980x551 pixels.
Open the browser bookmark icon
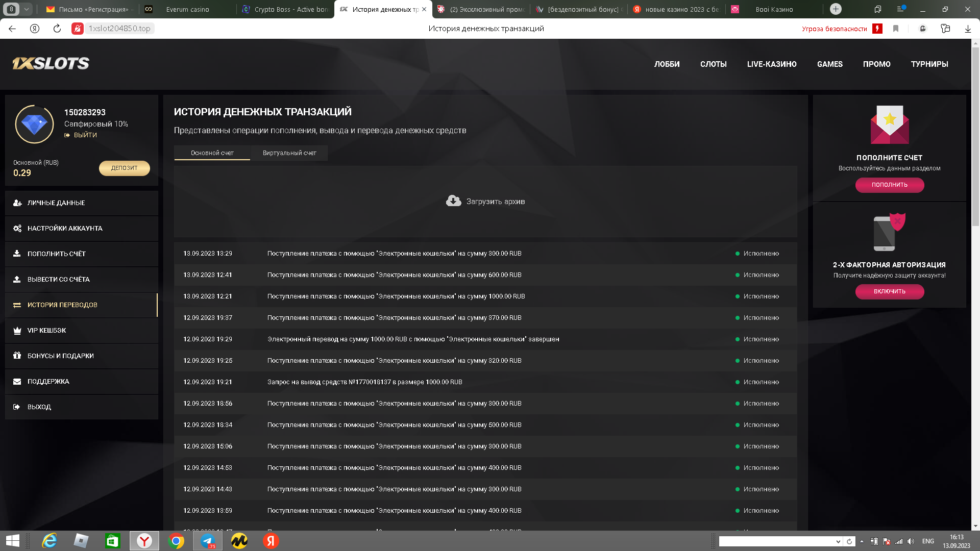[895, 29]
